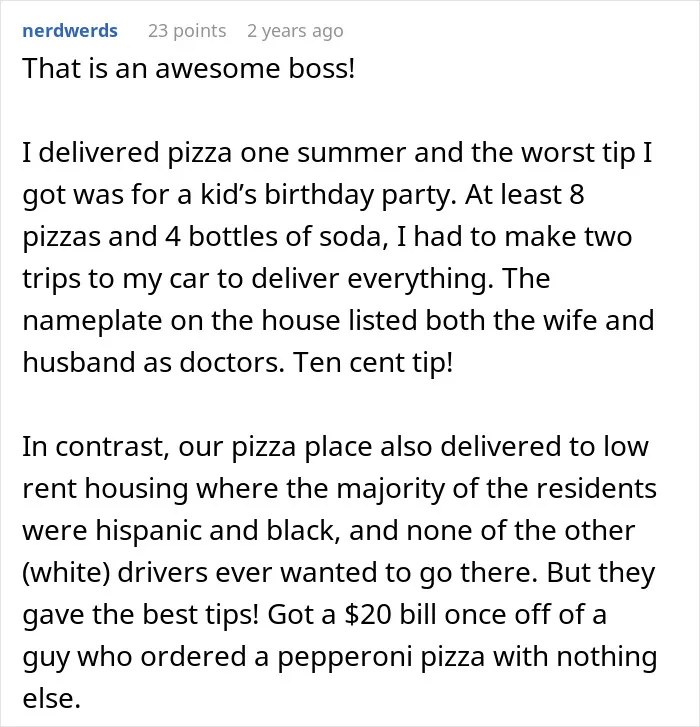Open the nerdwerds user profile link

tap(70, 31)
